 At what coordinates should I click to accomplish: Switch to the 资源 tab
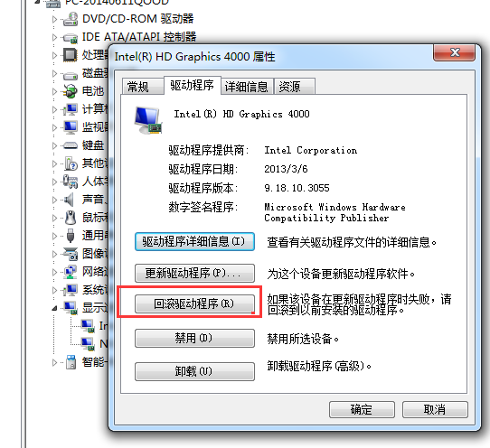(294, 87)
